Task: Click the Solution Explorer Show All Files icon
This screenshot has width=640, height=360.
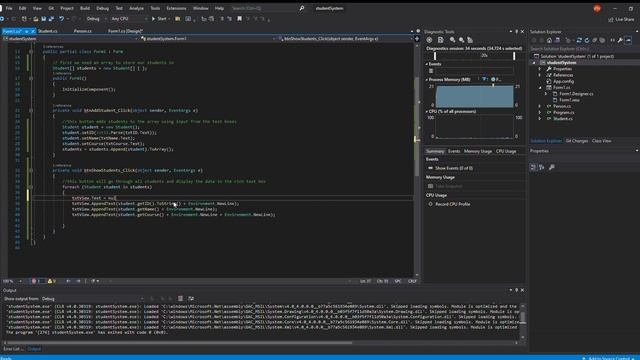Action: point(602,40)
